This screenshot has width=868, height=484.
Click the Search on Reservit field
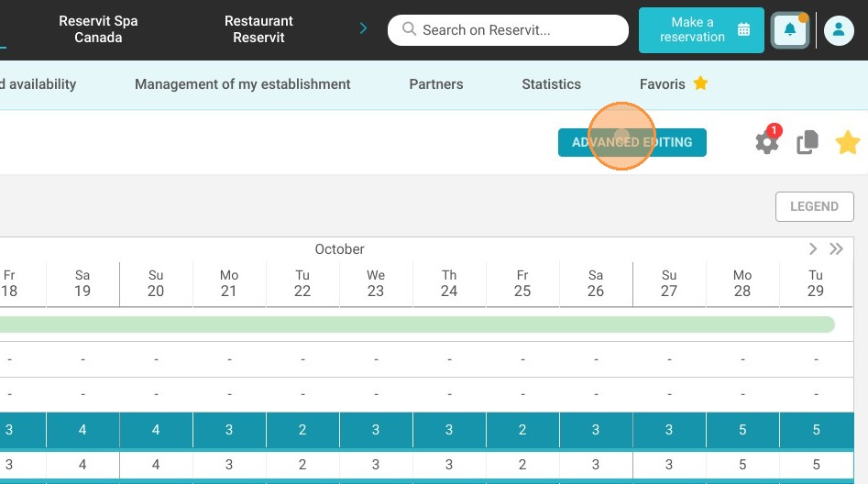pyautogui.click(x=508, y=30)
